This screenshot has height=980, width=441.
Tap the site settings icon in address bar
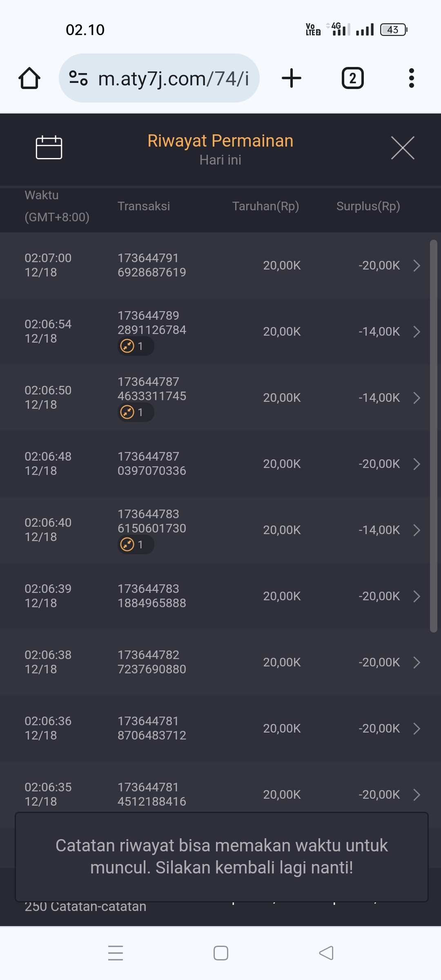click(78, 78)
